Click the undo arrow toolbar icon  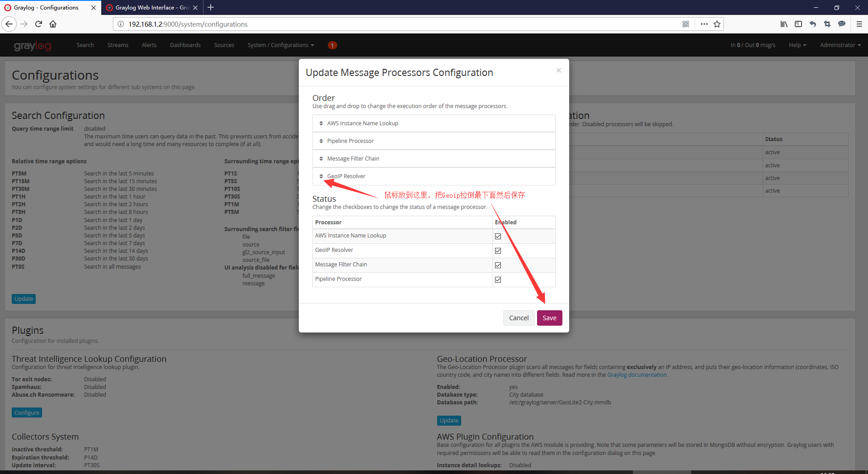coord(813,24)
